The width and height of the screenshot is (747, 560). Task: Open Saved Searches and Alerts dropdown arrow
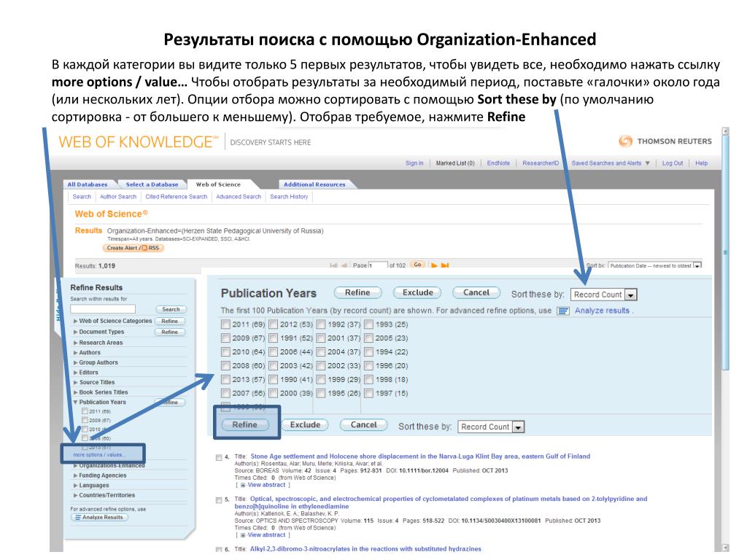click(x=647, y=163)
